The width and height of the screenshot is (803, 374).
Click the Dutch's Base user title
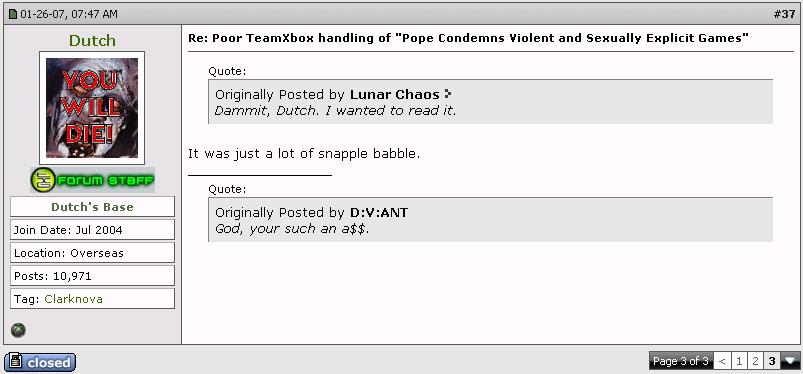click(92, 207)
